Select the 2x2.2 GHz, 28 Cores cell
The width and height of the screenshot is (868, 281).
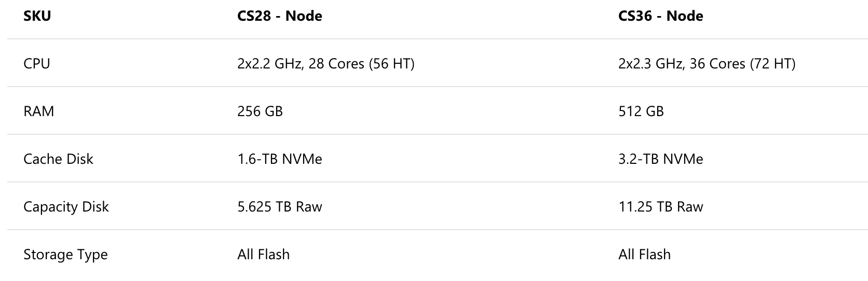pyautogui.click(x=326, y=64)
